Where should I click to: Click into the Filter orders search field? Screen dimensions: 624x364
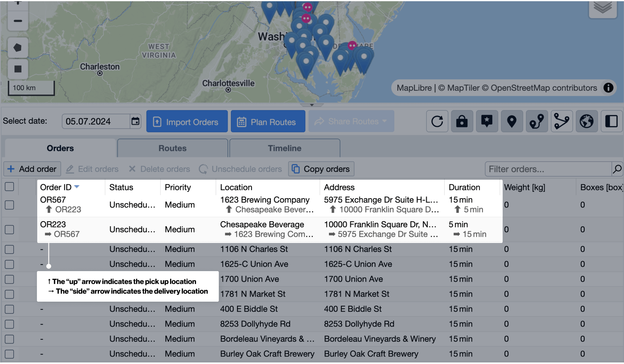click(548, 169)
